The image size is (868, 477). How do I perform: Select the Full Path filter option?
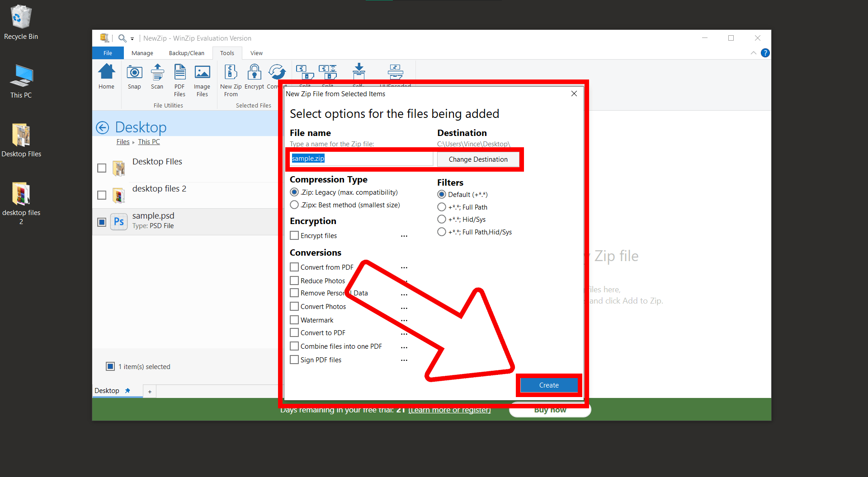coord(441,207)
